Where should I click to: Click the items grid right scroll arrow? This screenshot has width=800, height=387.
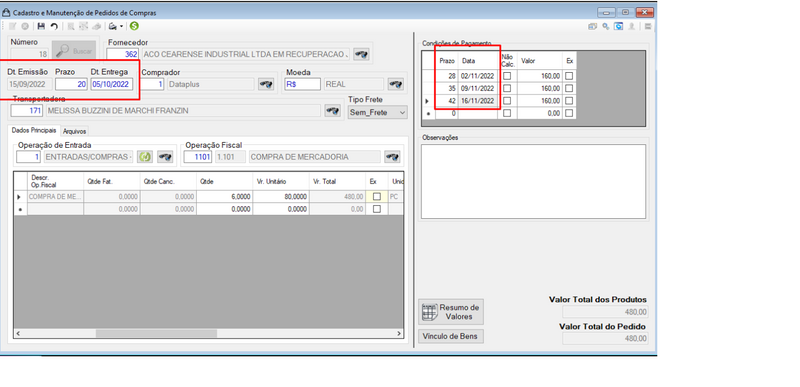pos(399,333)
